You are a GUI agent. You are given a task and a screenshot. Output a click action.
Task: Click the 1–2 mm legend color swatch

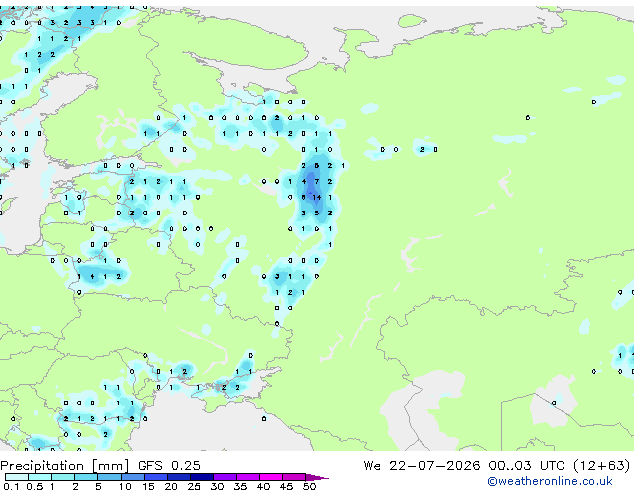pos(63,477)
